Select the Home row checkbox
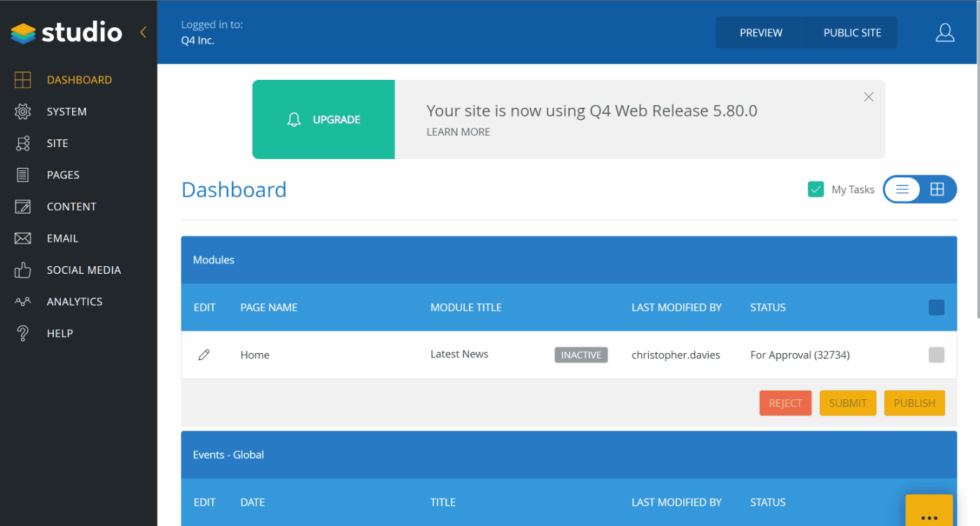 click(x=936, y=355)
